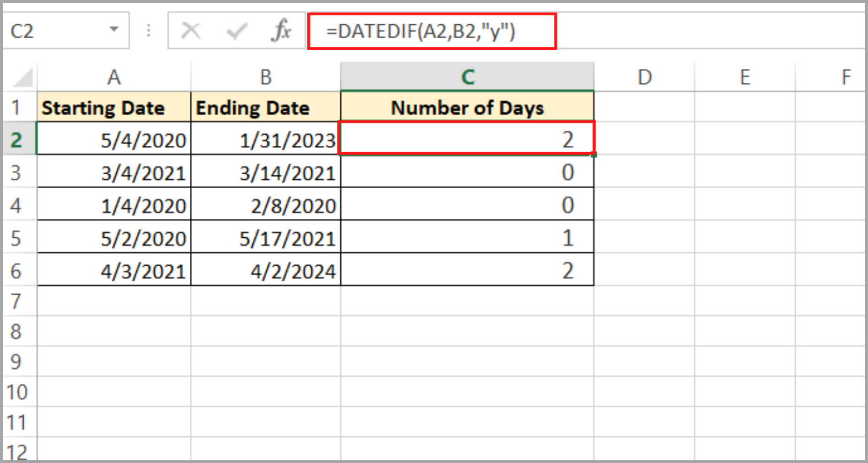The height and width of the screenshot is (463, 868).
Task: Click inside the Name Box showing C2
Action: pyautogui.click(x=52, y=31)
